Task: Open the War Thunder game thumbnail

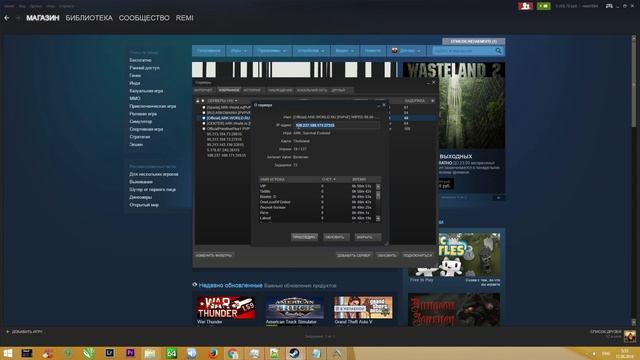Action: point(226,307)
